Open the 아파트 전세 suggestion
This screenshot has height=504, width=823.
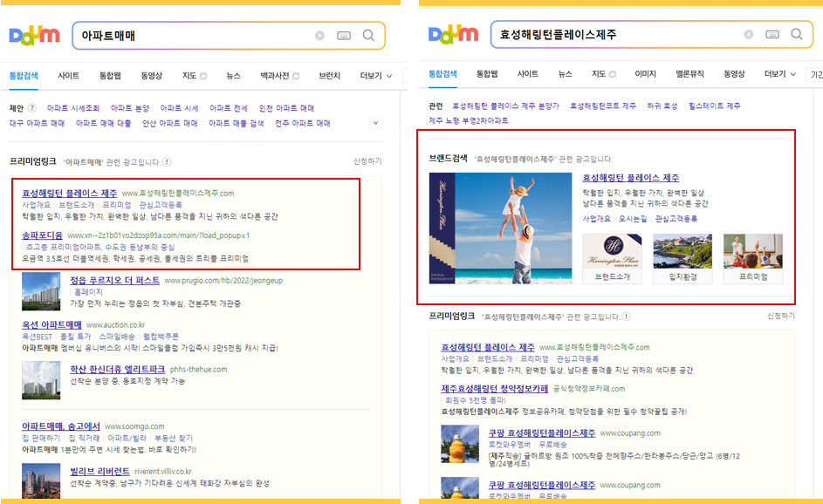[x=229, y=108]
